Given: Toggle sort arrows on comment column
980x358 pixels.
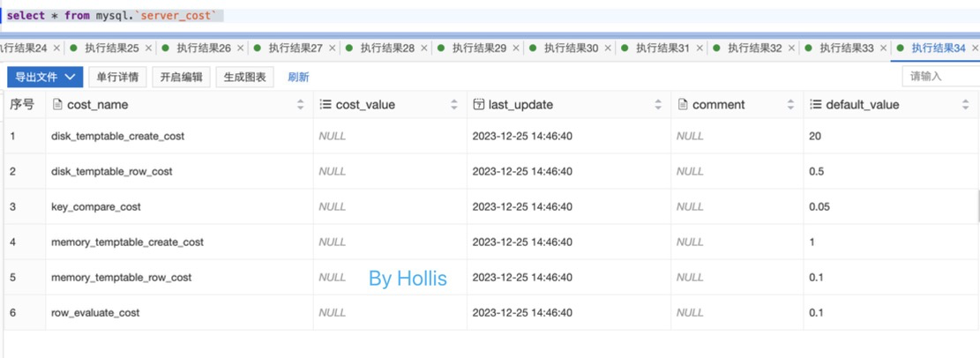Looking at the screenshot, I should point(790,105).
